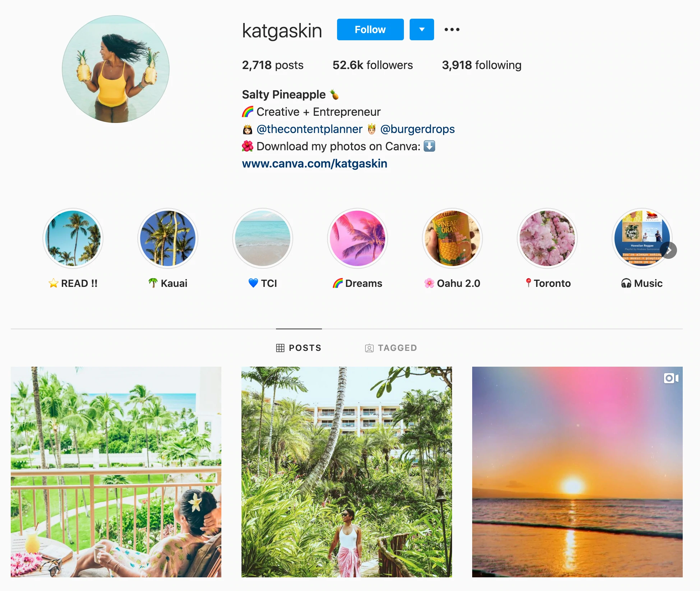
Task: Switch to the TAGGED tab
Action: 391,348
